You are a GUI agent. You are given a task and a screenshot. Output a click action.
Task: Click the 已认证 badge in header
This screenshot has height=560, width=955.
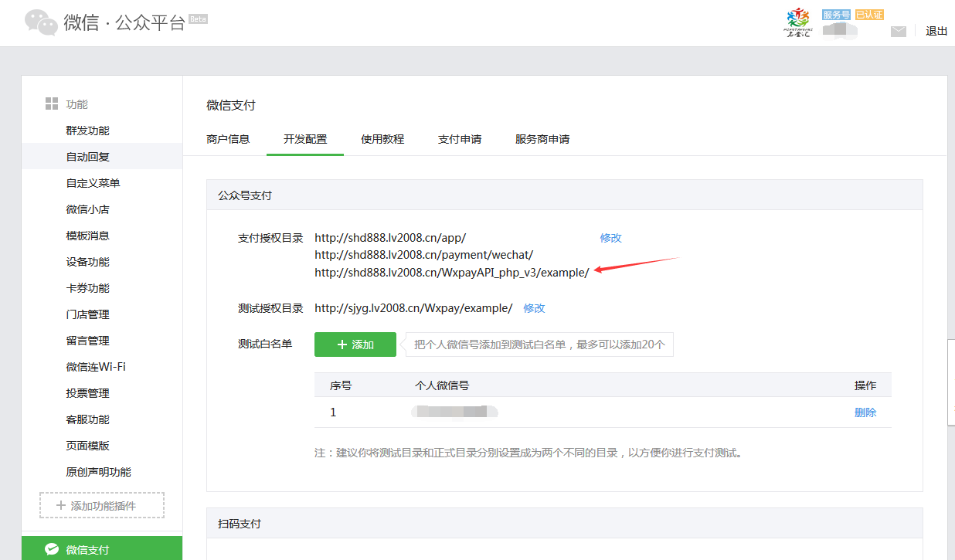click(x=869, y=15)
